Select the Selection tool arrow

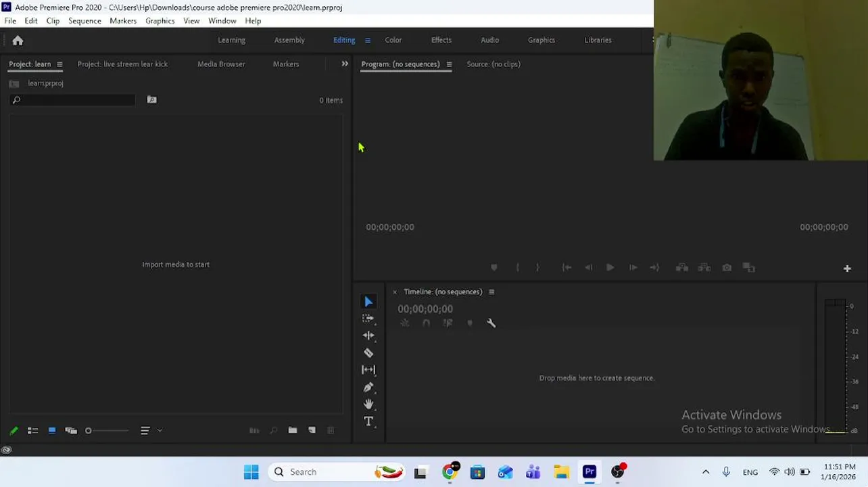pos(368,302)
